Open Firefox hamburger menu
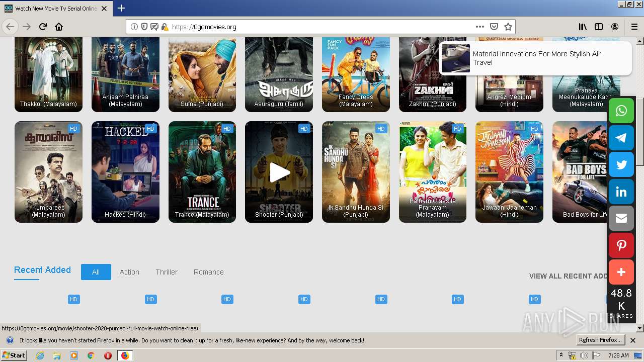The image size is (644, 362). (634, 27)
